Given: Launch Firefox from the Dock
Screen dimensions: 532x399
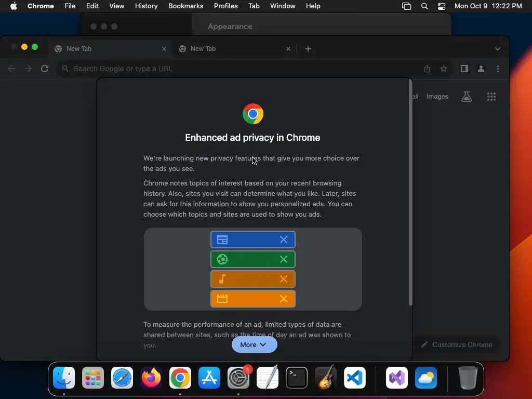Looking at the screenshot, I should [x=151, y=378].
